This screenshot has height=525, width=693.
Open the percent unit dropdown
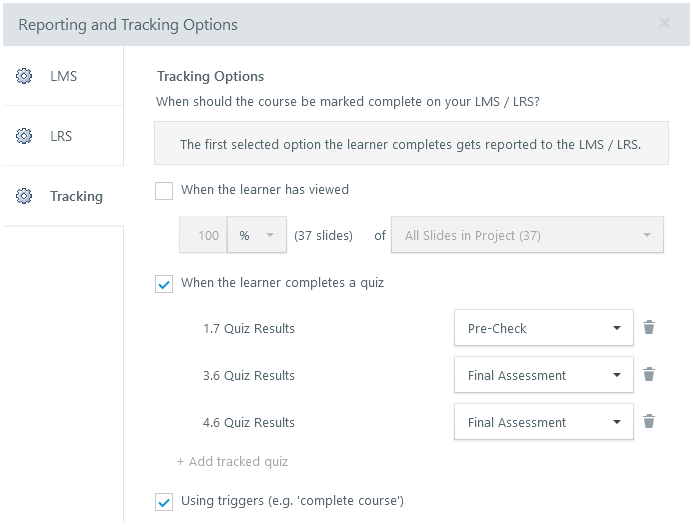[x=257, y=236]
